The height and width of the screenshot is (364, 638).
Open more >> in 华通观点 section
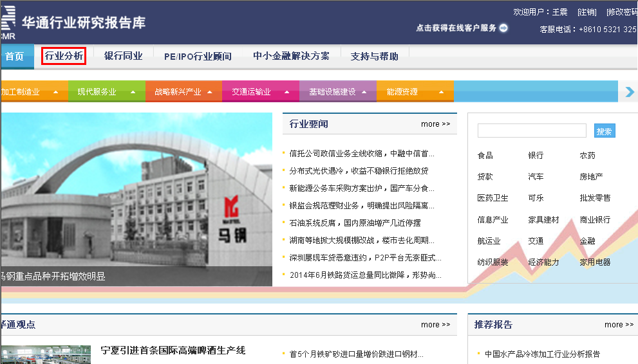point(436,325)
